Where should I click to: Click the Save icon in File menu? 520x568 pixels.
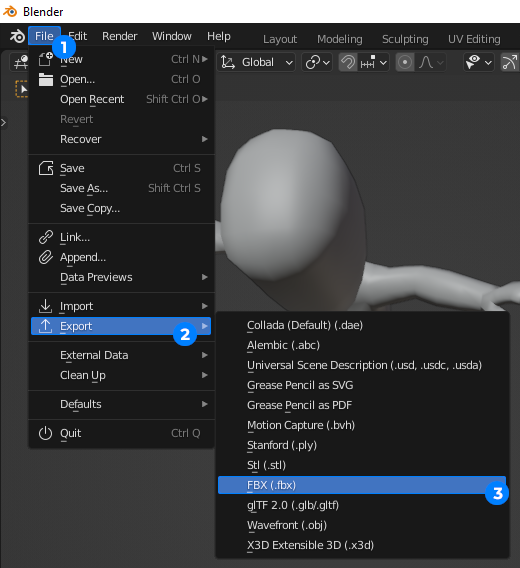point(46,168)
